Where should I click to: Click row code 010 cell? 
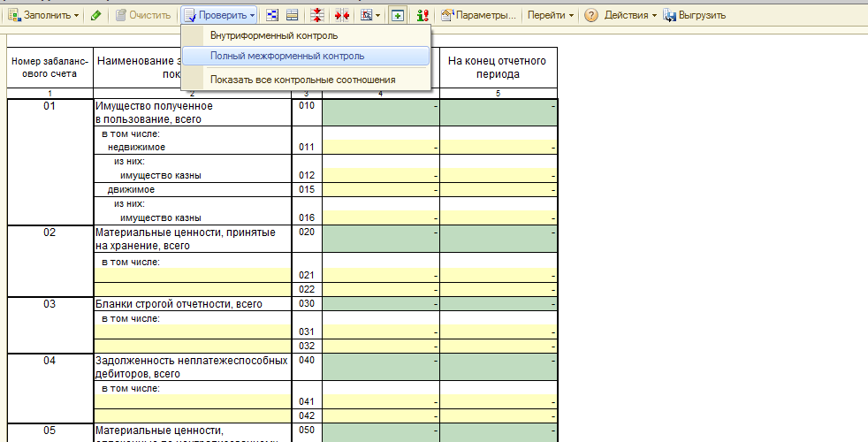(307, 112)
